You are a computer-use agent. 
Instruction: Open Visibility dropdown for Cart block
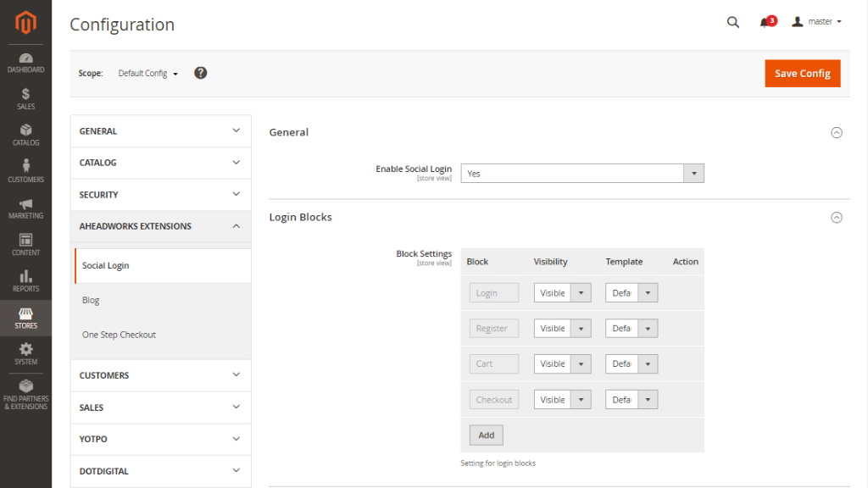point(563,363)
